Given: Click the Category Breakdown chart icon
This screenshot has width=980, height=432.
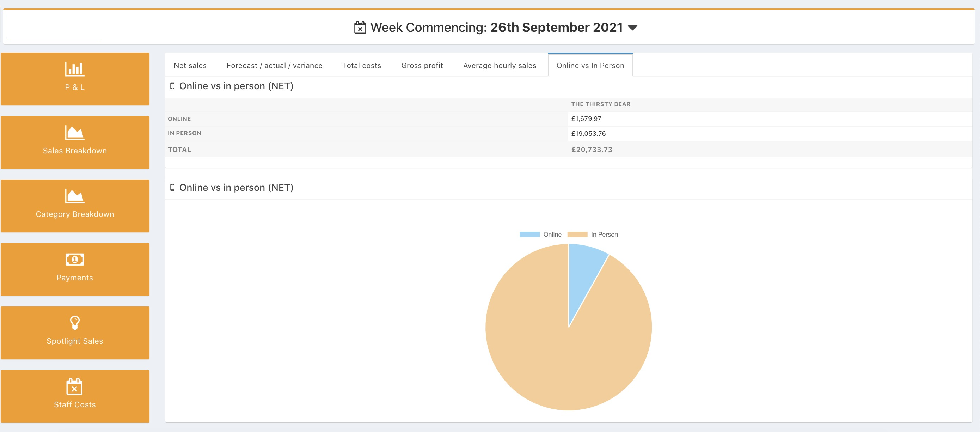Looking at the screenshot, I should click(x=75, y=196).
